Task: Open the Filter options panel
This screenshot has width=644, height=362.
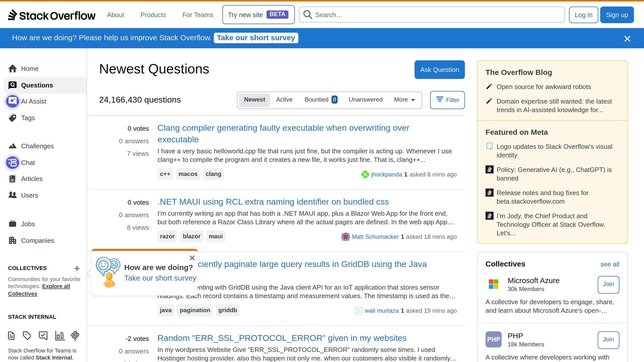Action: pyautogui.click(x=447, y=100)
